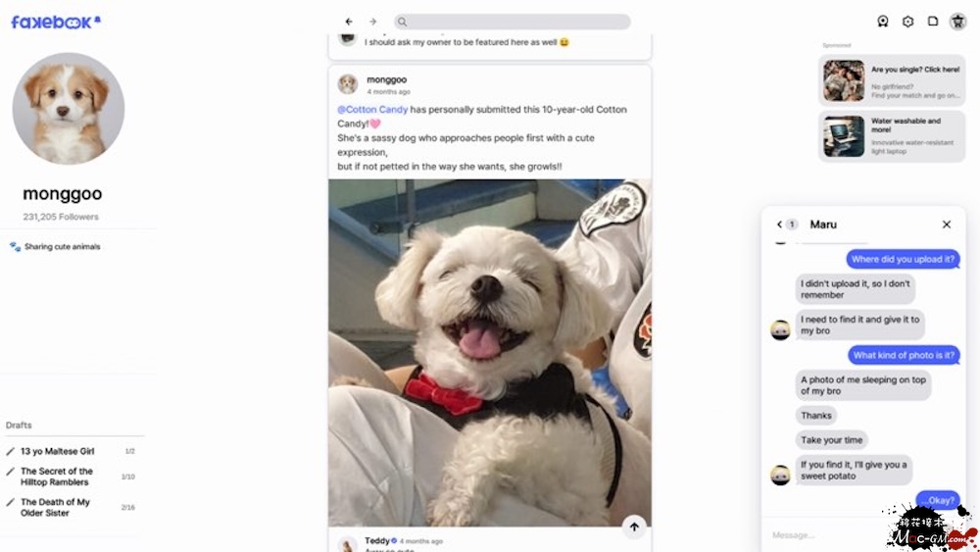Open the profile icon in top bar
Viewport: 980px width, 552px height.
coord(883,22)
